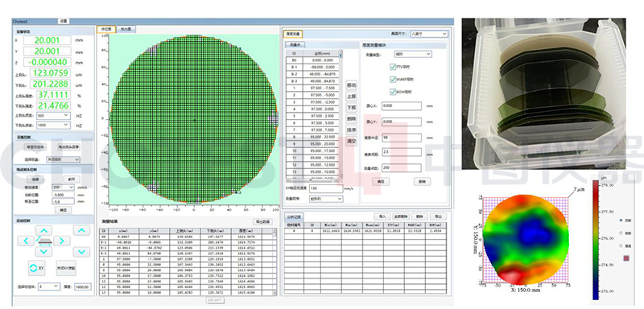Click the 上移 button

(x=352, y=97)
